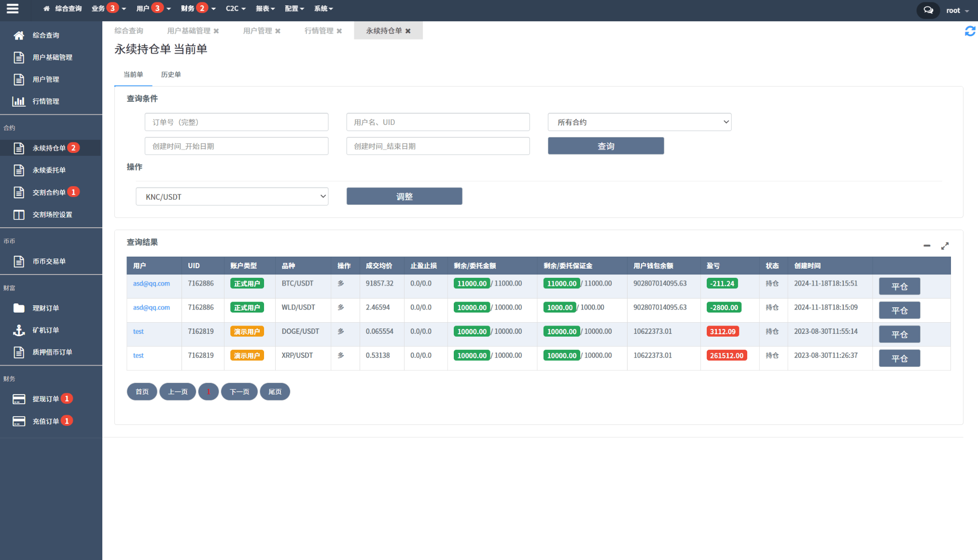Close the 用户基础管理 tab with its X

click(x=216, y=31)
